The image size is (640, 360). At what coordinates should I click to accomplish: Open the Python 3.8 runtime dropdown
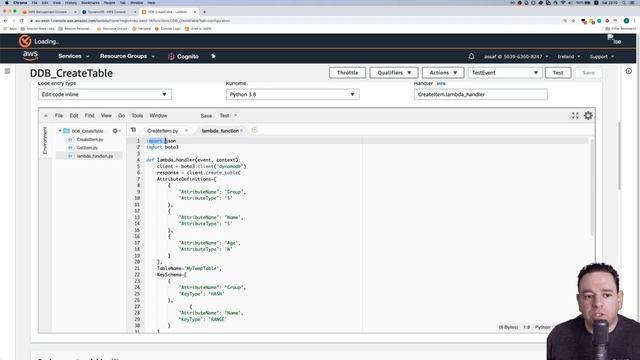click(x=292, y=94)
